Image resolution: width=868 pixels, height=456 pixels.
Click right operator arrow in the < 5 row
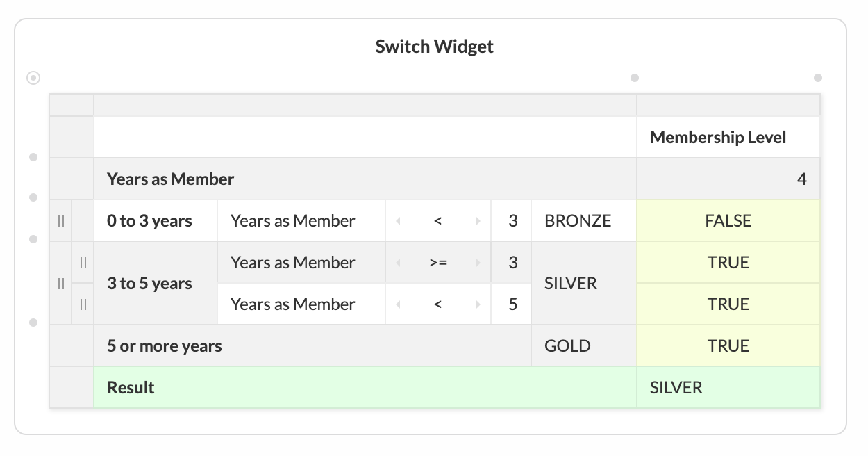coord(478,304)
